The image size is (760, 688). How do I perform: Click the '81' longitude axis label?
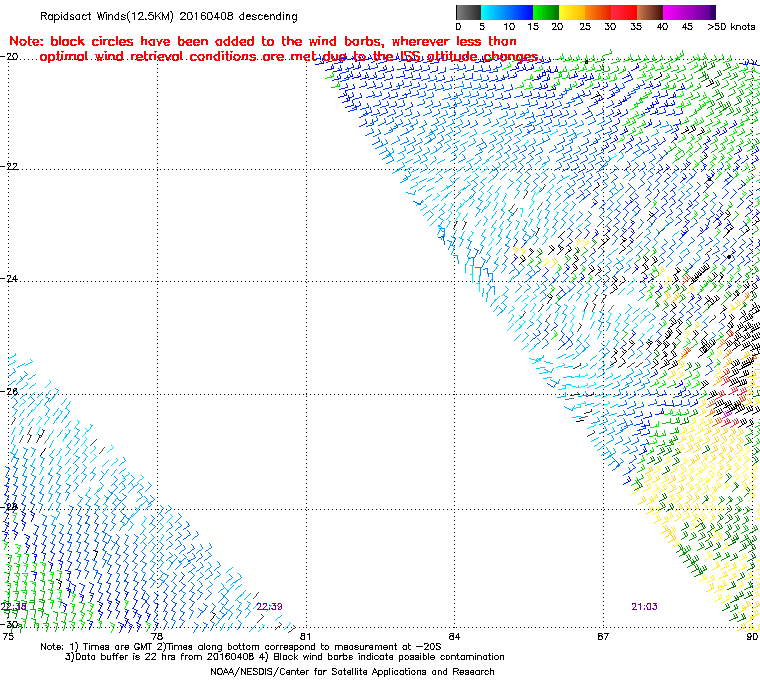pyautogui.click(x=305, y=637)
